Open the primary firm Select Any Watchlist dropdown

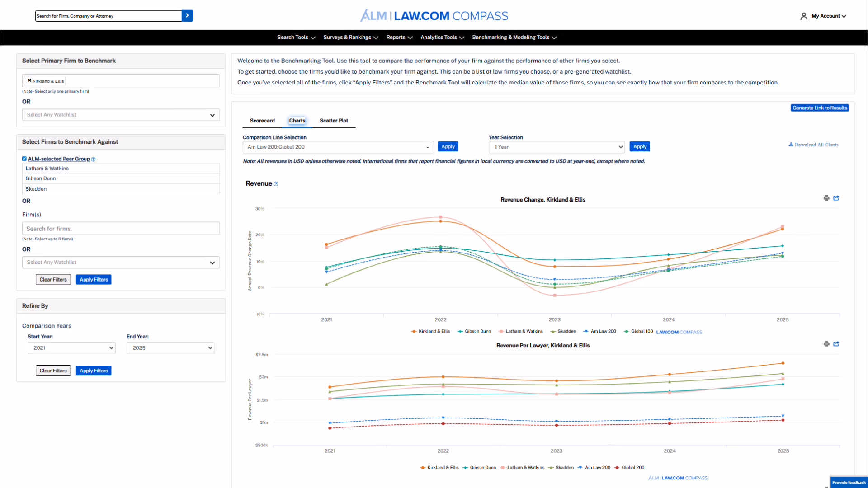(121, 115)
